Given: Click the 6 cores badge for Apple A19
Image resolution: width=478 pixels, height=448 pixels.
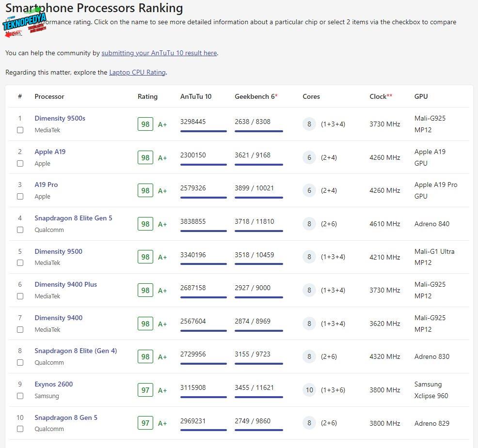Looking at the screenshot, I should 309,157.
